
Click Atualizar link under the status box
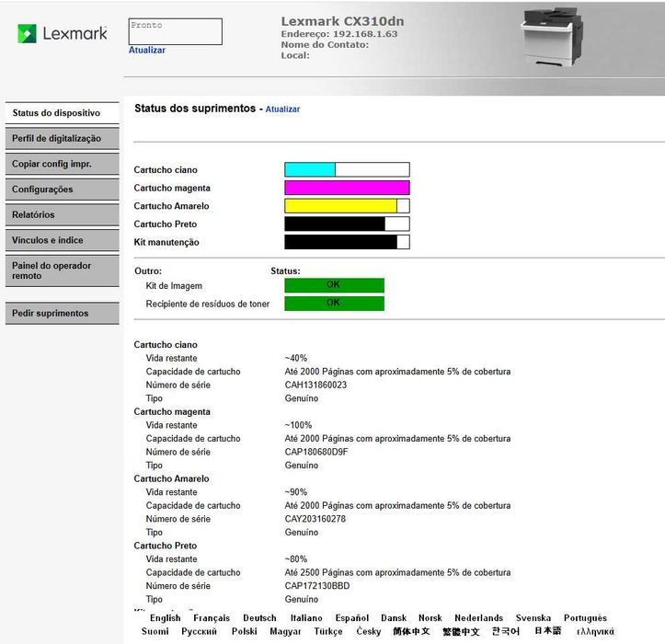point(147,50)
